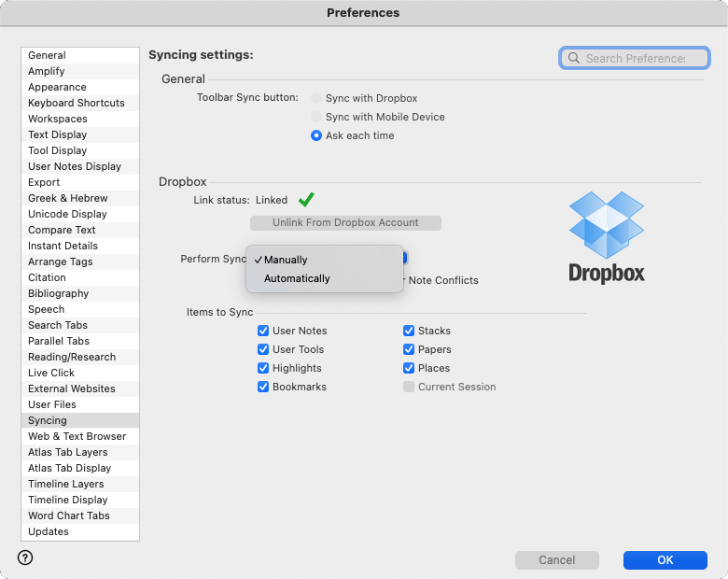Disable syncing of Bookmarks

[263, 387]
